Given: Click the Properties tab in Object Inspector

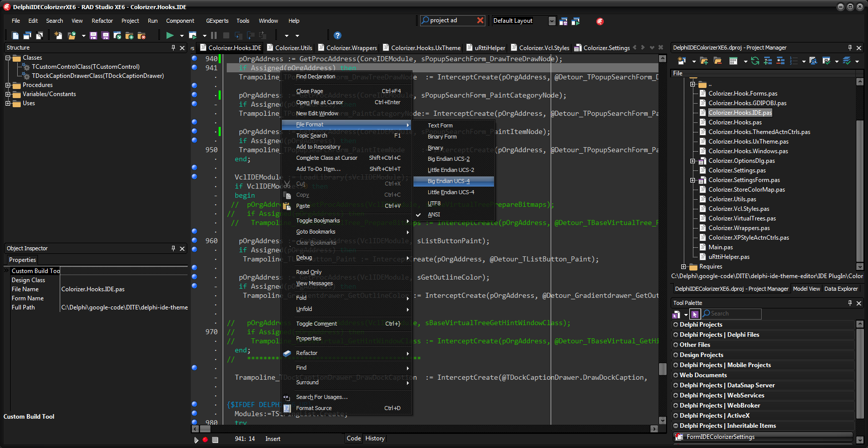Looking at the screenshot, I should click(23, 260).
